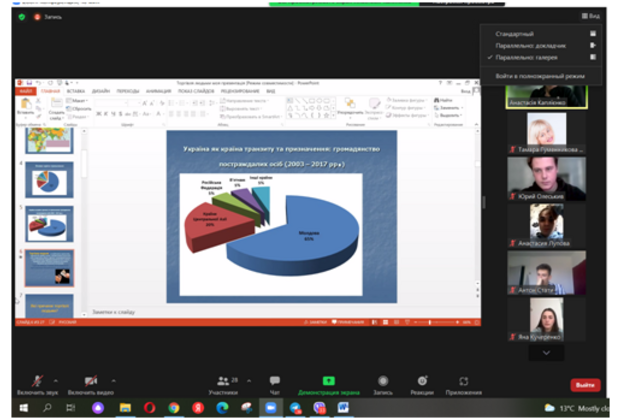620x420 pixels.
Task: Start camera with Включить видео icon
Action: 90,380
